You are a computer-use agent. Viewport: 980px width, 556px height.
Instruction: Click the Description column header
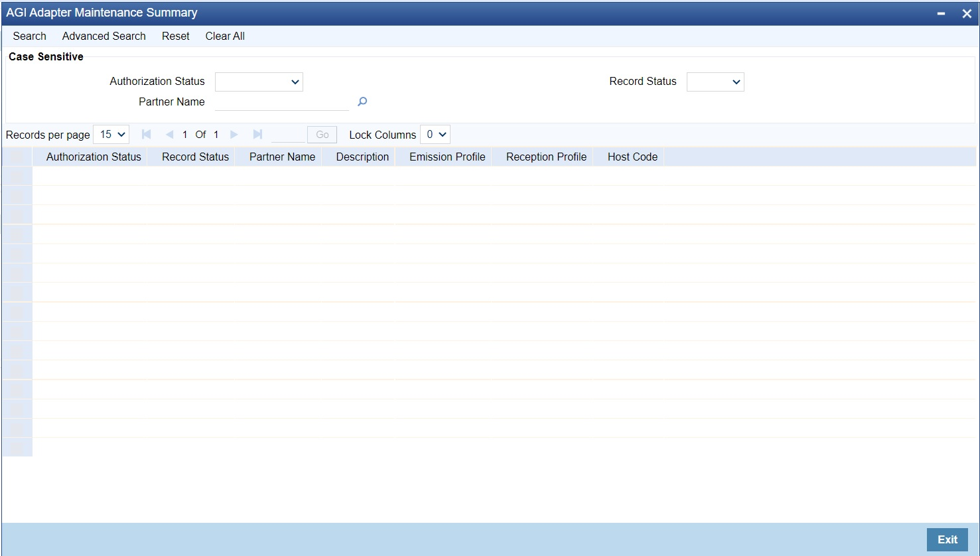(x=362, y=157)
